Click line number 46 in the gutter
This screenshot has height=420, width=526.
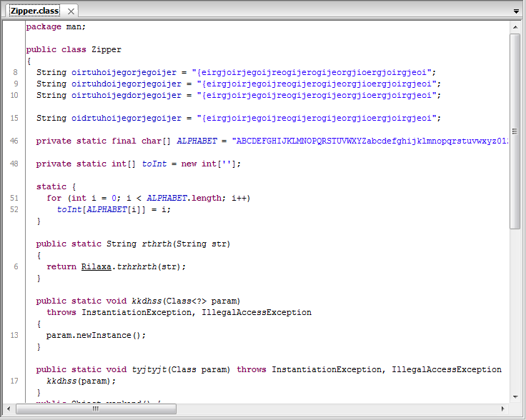15,141
